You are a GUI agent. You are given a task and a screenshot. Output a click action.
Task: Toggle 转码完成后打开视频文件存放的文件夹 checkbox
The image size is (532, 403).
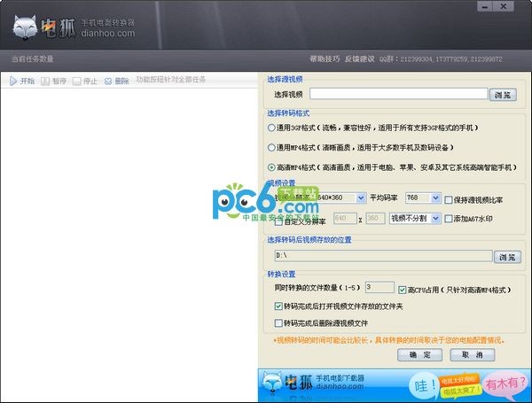click(278, 306)
